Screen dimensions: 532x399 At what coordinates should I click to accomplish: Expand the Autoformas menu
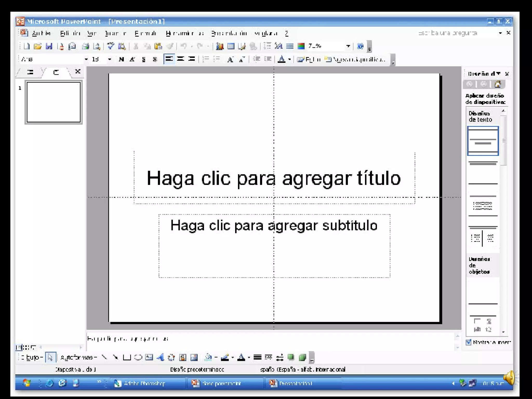[78, 358]
